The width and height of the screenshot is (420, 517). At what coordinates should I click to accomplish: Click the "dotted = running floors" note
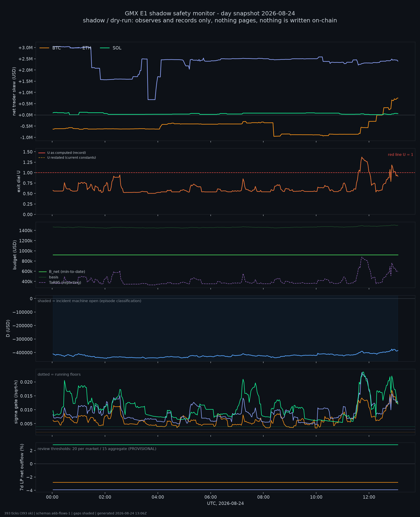coord(59,375)
